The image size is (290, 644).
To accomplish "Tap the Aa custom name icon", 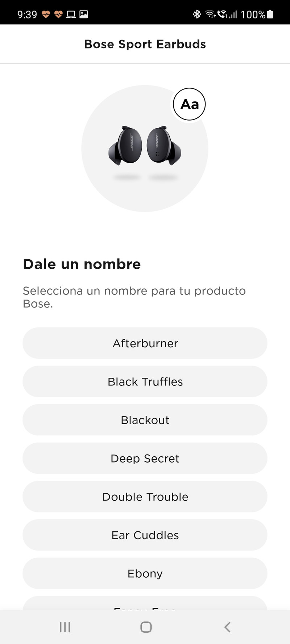I will coord(189,104).
